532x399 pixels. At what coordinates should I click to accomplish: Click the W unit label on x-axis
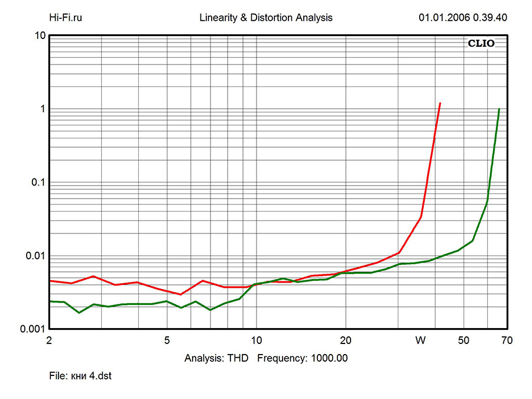pyautogui.click(x=420, y=340)
